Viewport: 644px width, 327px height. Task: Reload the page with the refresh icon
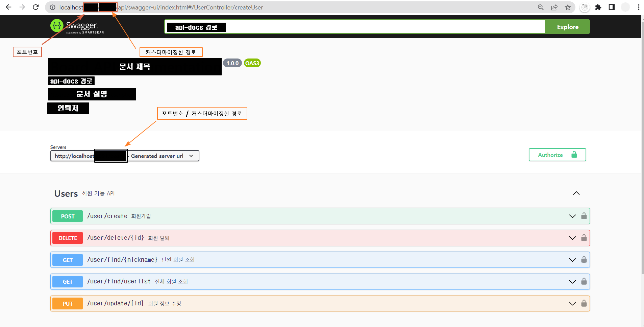click(x=36, y=7)
